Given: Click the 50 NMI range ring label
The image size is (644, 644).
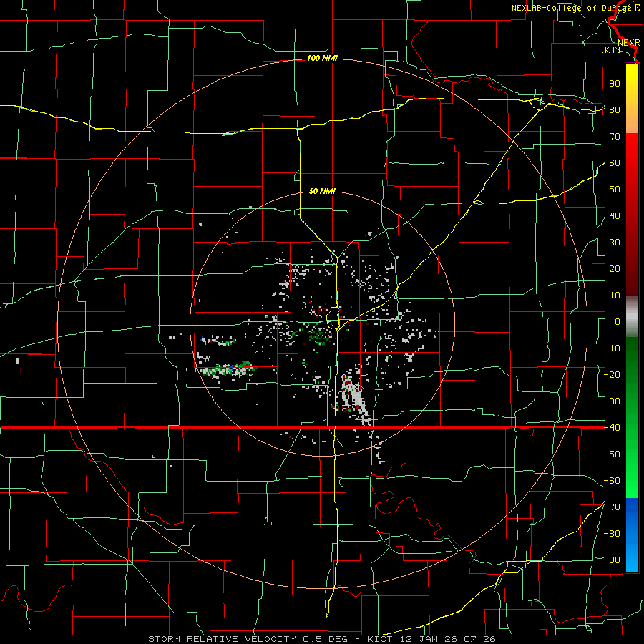Looking at the screenshot, I should tap(322, 191).
